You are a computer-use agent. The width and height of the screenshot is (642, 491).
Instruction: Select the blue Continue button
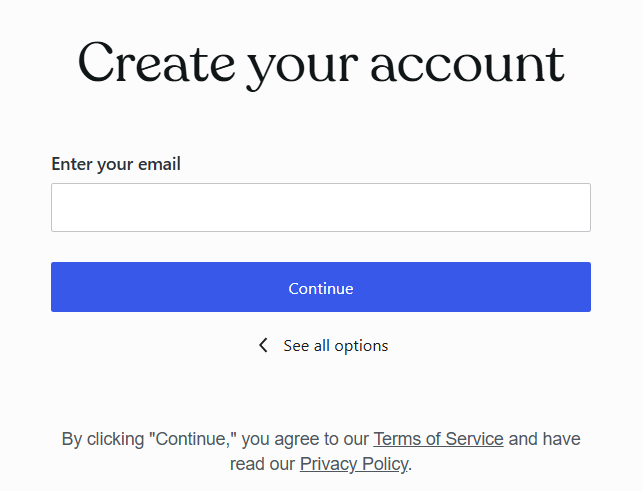tap(321, 287)
